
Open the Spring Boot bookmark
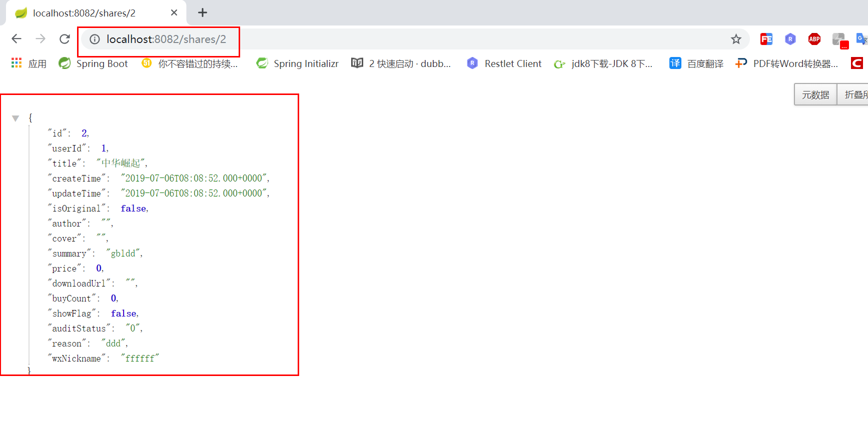tap(93, 63)
